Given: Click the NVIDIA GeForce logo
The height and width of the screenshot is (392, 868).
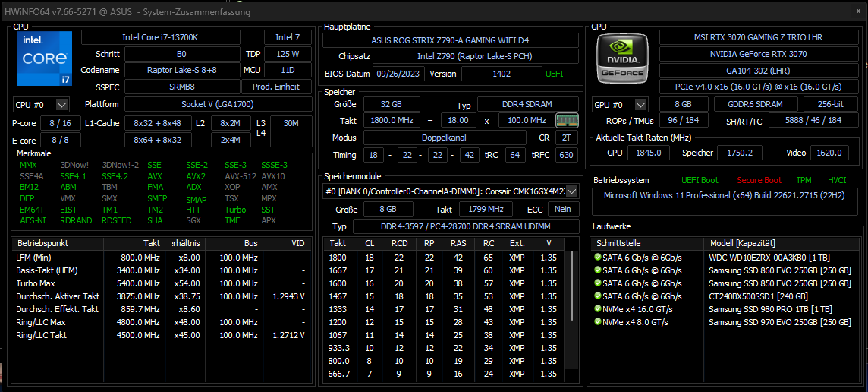Looking at the screenshot, I should tap(623, 58).
